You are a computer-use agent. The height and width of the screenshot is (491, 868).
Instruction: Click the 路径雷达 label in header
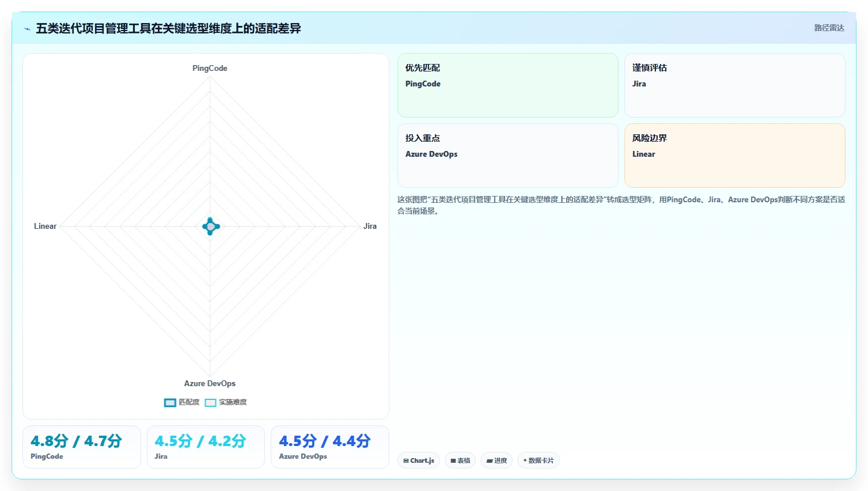tap(829, 28)
